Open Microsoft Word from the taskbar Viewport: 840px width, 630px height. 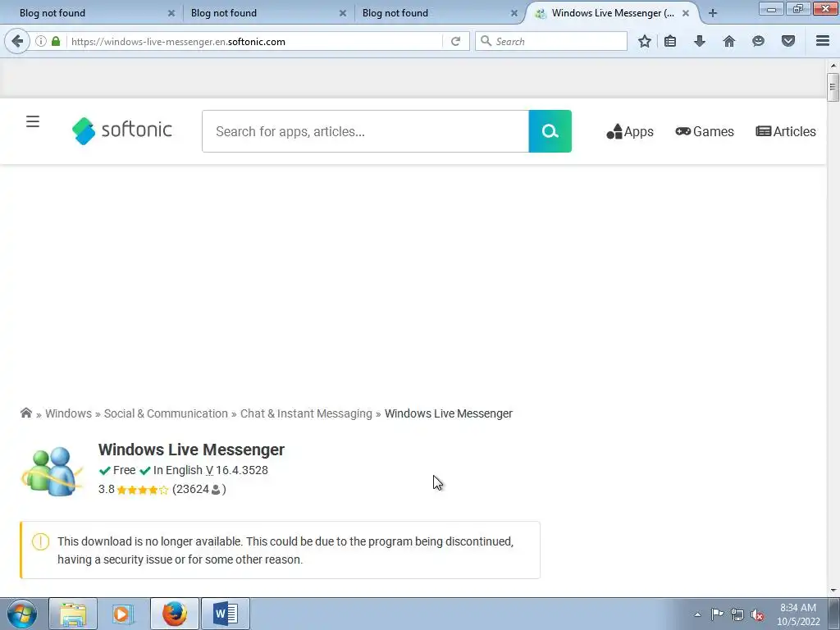point(226,614)
